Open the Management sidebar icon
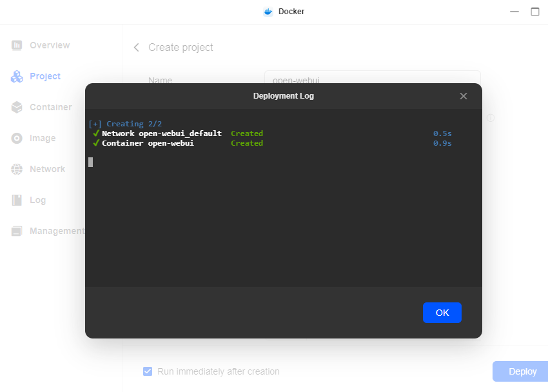The height and width of the screenshot is (392, 548). [x=17, y=231]
